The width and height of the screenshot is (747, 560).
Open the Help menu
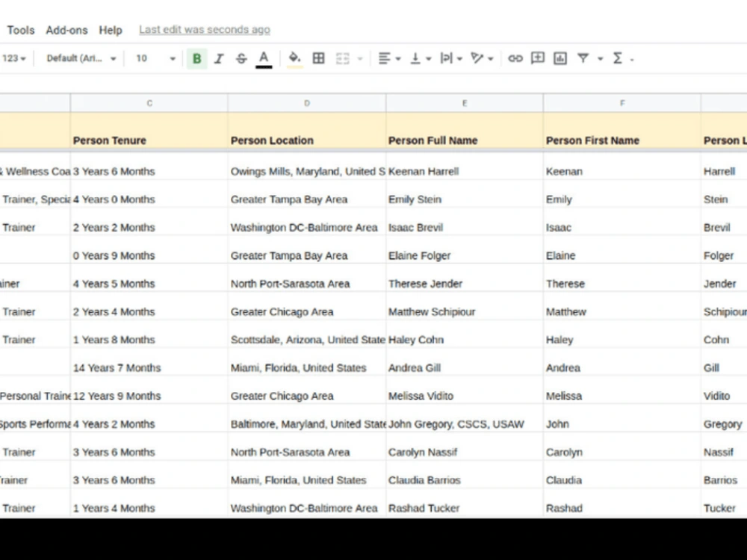[x=111, y=30]
